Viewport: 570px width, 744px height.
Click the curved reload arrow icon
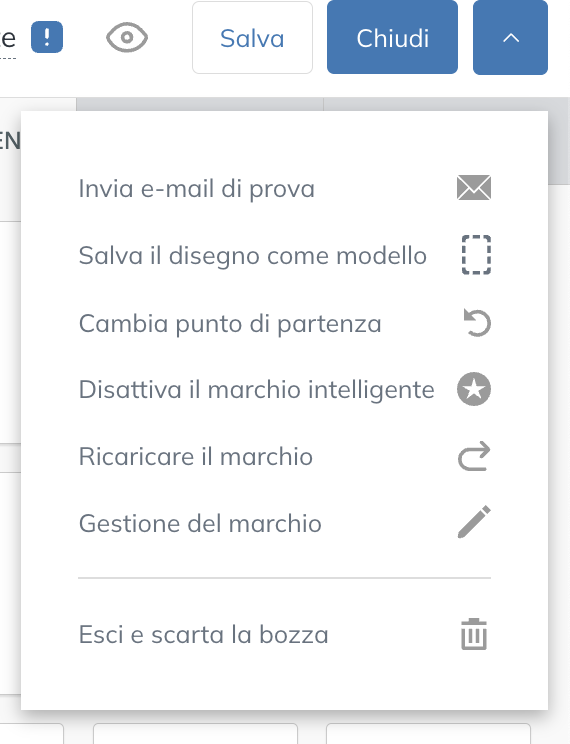point(474,456)
